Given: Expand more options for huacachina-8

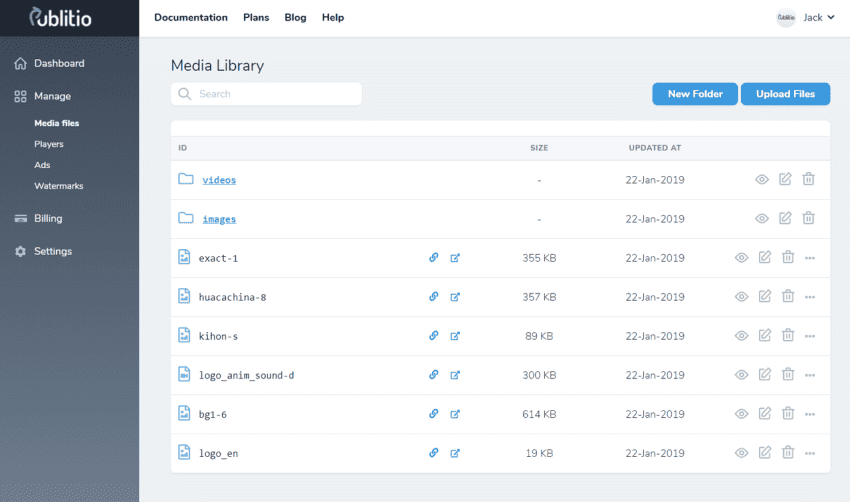Looking at the screenshot, I should coord(810,297).
